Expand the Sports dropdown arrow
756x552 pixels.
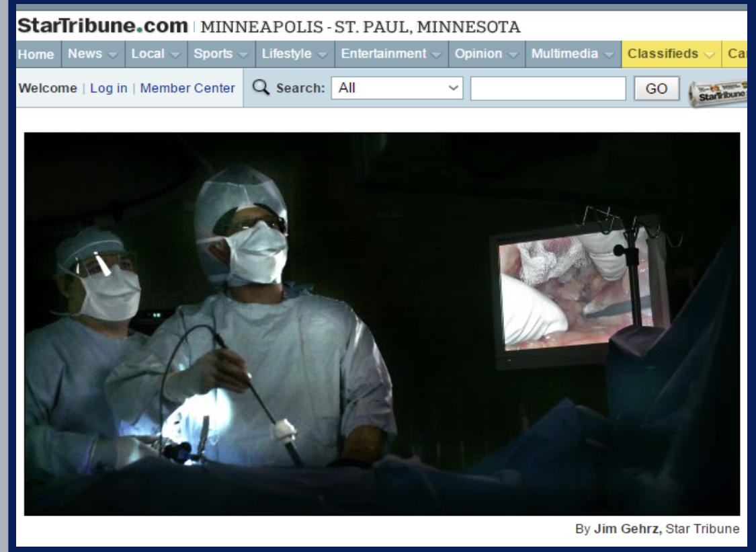[243, 55]
